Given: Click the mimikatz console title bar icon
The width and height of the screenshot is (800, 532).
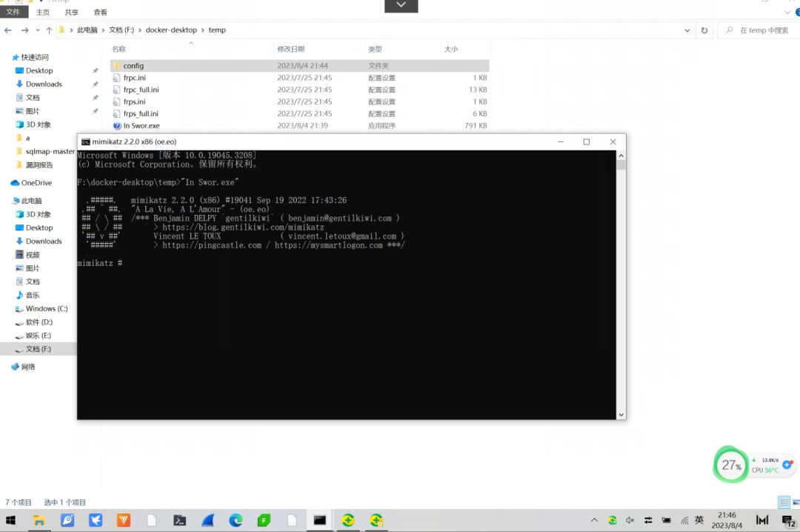Looking at the screenshot, I should coord(86,142).
